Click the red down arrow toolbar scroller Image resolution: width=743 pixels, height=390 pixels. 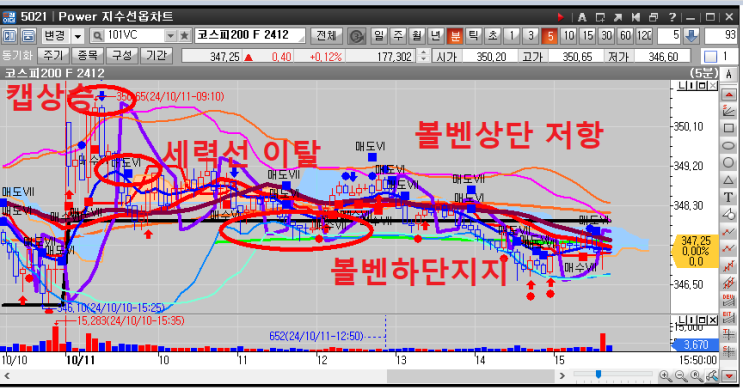(x=729, y=376)
